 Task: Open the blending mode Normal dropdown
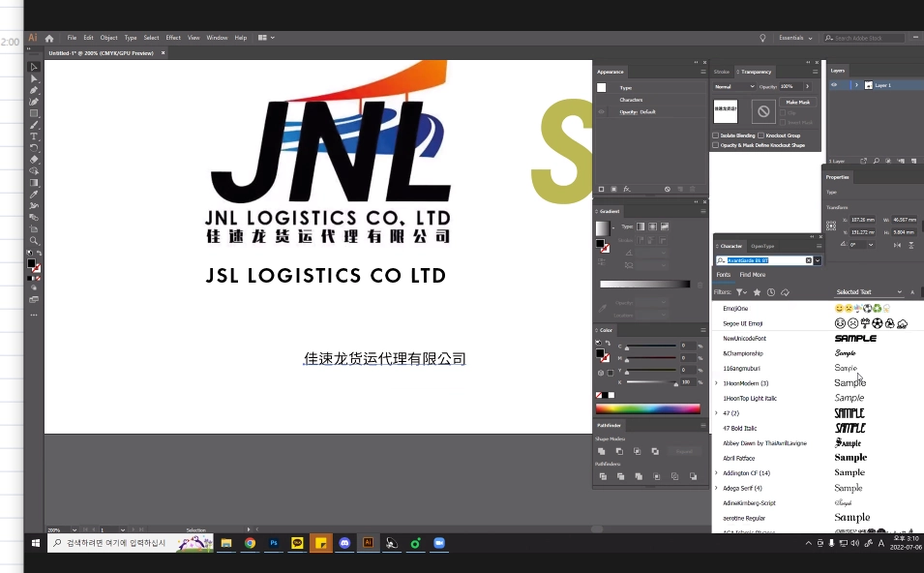[734, 87]
